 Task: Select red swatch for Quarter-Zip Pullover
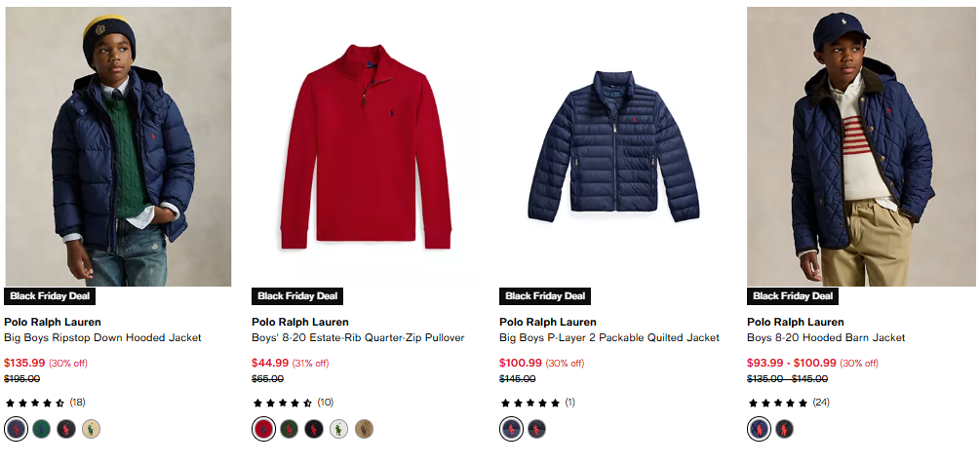pos(263,428)
